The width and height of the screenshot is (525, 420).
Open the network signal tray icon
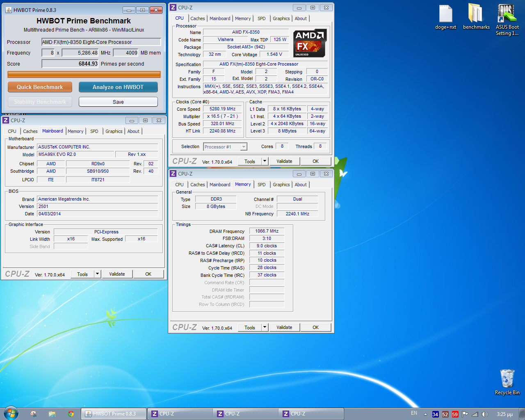pos(475,414)
